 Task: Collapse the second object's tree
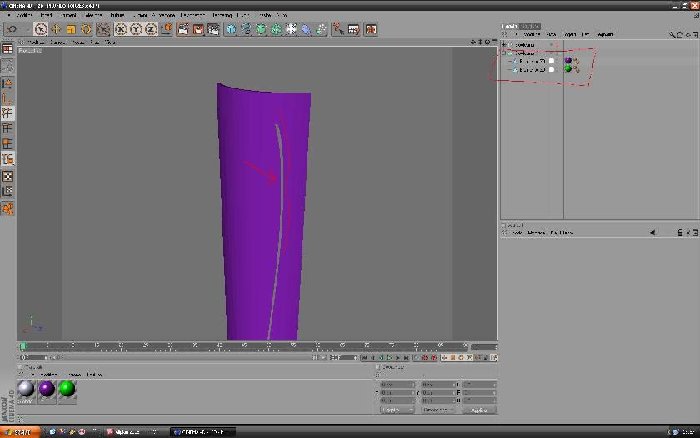504,53
